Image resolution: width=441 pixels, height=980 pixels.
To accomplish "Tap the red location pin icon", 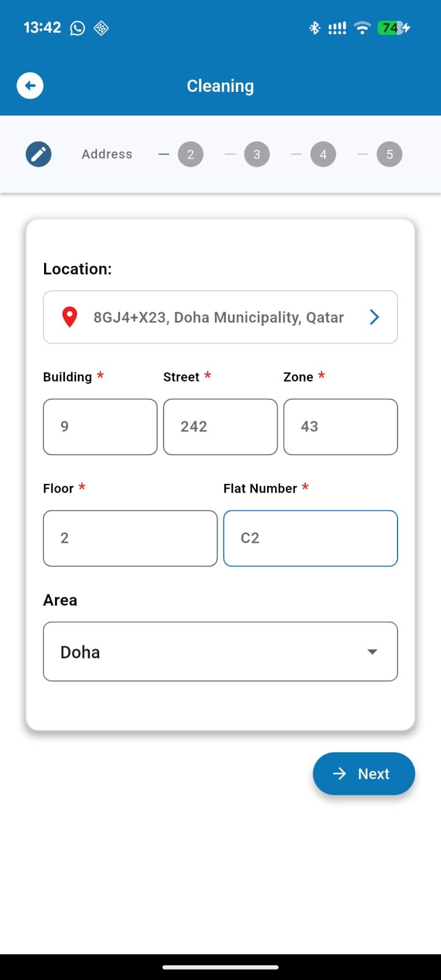I will point(70,317).
